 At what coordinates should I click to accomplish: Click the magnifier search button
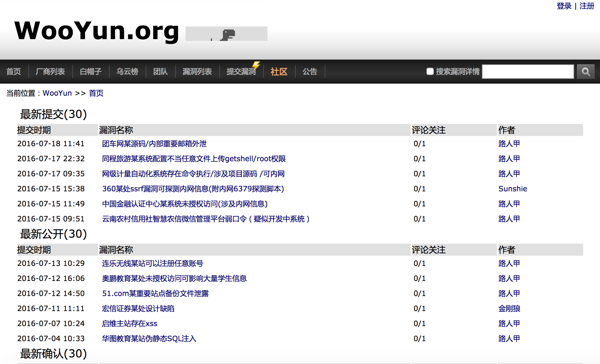point(586,72)
